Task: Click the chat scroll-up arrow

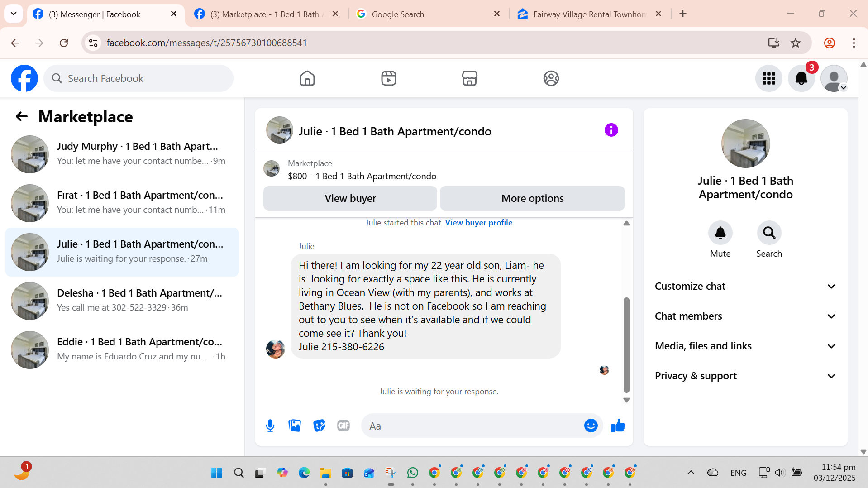Action: click(626, 223)
